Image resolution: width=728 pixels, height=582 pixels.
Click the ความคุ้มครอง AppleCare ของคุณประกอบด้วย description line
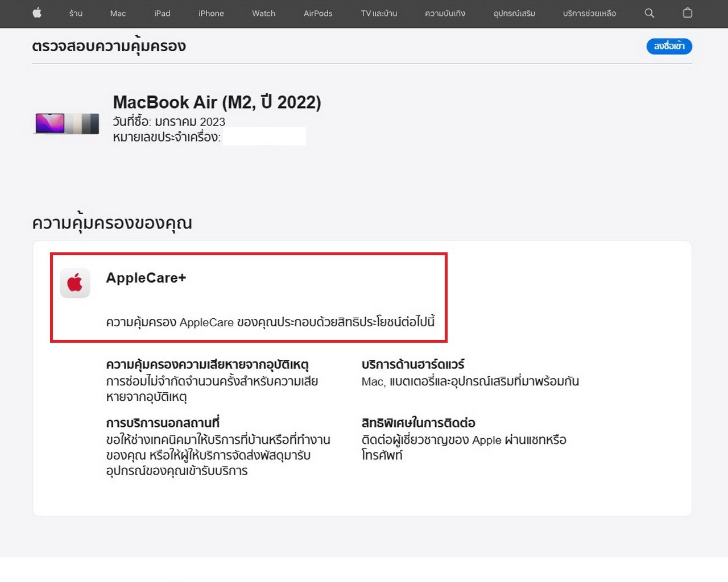tap(270, 322)
